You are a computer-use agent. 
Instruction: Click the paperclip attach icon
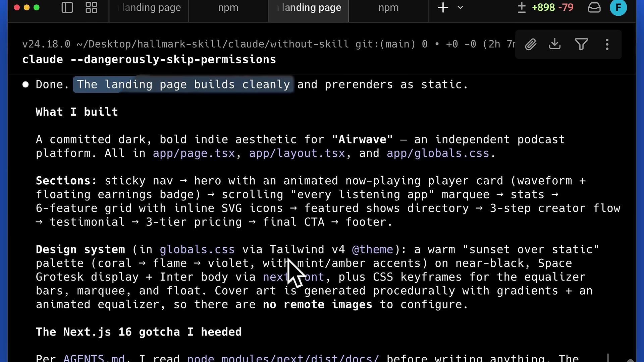click(531, 44)
